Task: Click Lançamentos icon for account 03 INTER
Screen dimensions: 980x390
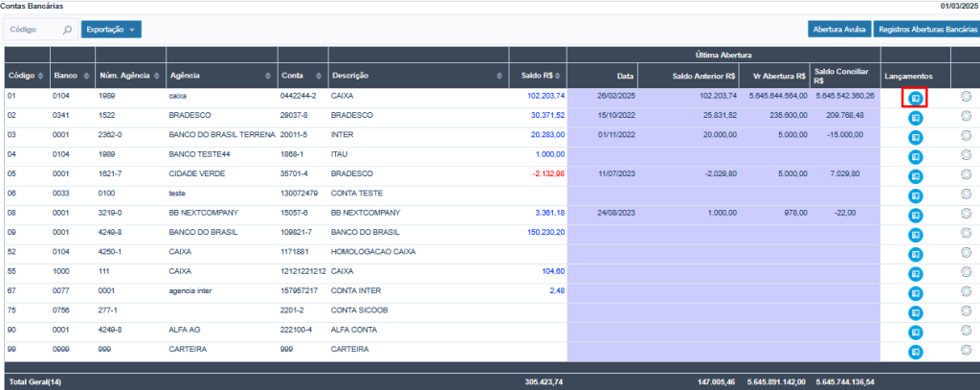Action: coord(915,137)
